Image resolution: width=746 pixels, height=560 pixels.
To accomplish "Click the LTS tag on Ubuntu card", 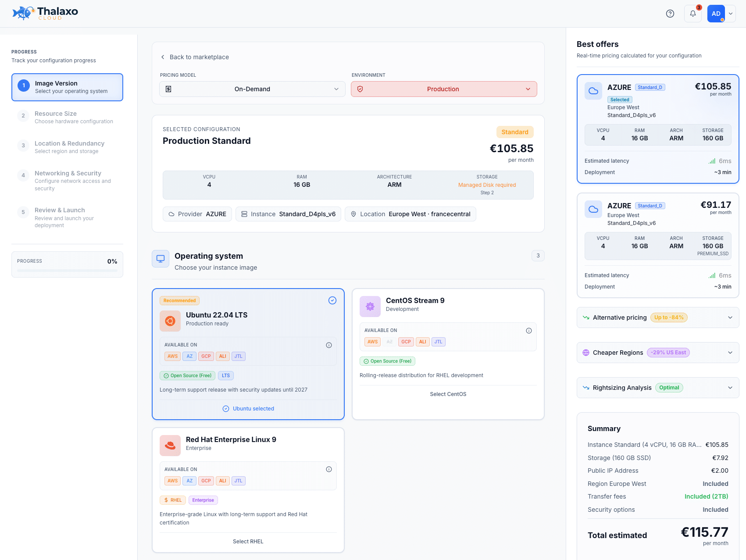I will (226, 375).
